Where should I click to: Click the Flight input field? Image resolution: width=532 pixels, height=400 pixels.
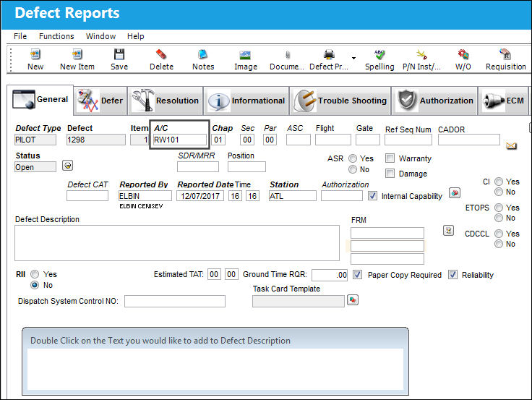332,140
